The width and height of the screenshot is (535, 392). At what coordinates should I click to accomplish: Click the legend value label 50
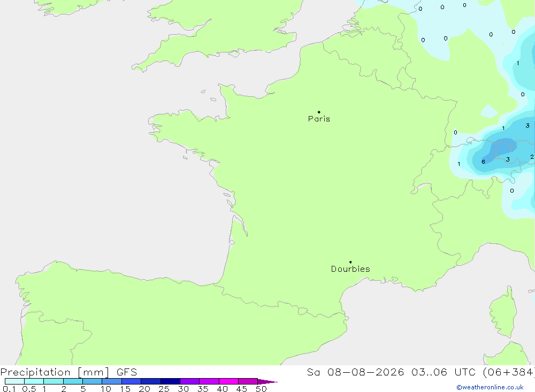pyautogui.click(x=261, y=389)
